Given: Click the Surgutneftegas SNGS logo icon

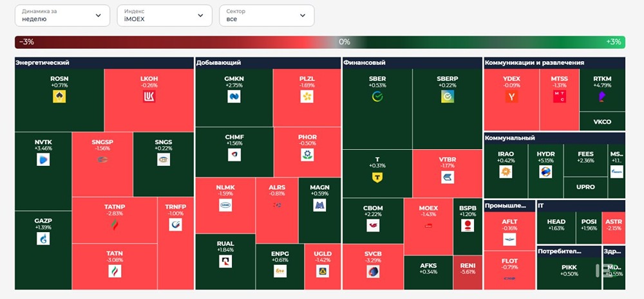Looking at the screenshot, I should click(164, 159).
